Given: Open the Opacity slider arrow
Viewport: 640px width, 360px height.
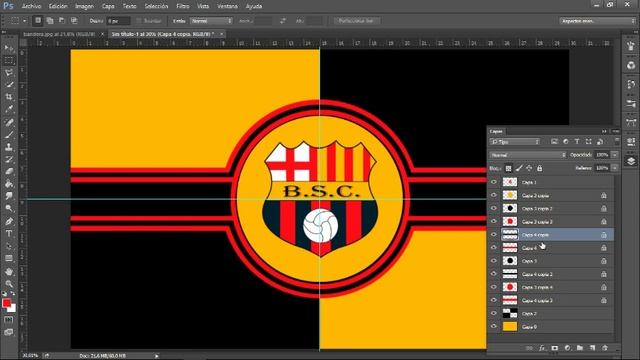Looking at the screenshot, I should click(x=614, y=155).
